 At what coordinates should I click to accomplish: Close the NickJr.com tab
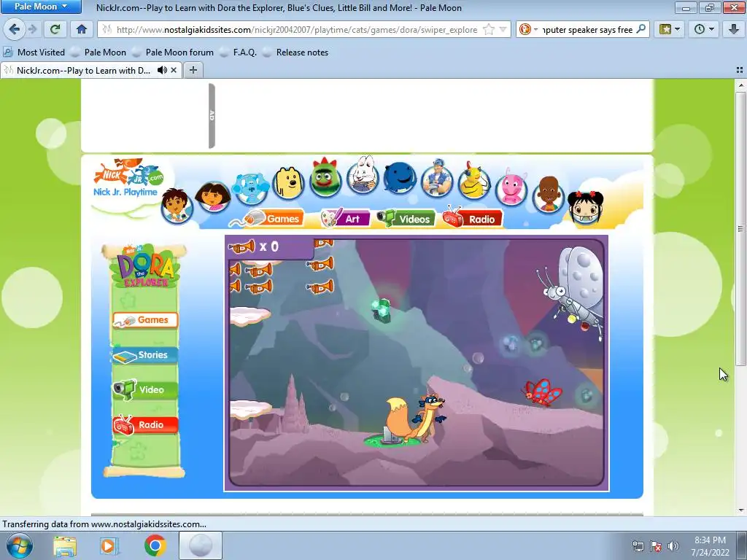tap(174, 71)
